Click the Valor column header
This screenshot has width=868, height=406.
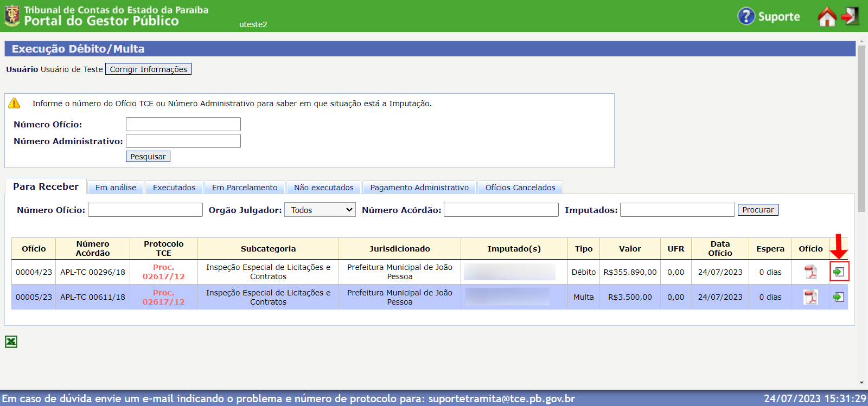[630, 249]
